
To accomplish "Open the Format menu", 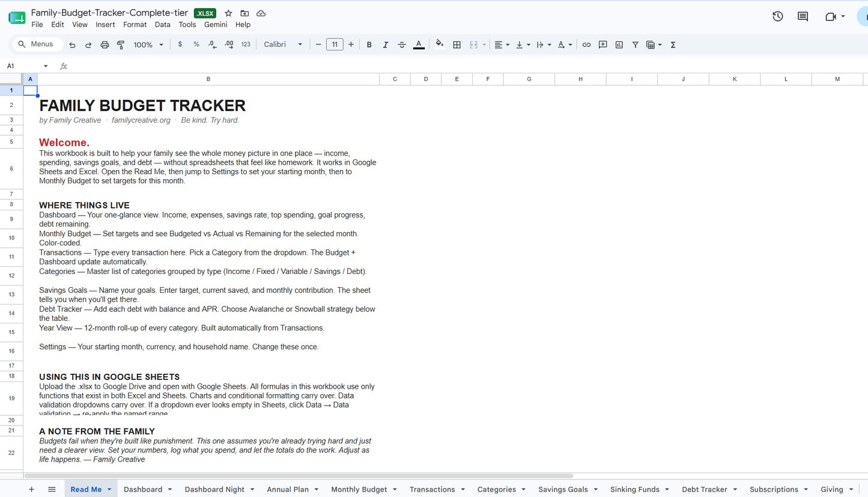I will [x=135, y=25].
